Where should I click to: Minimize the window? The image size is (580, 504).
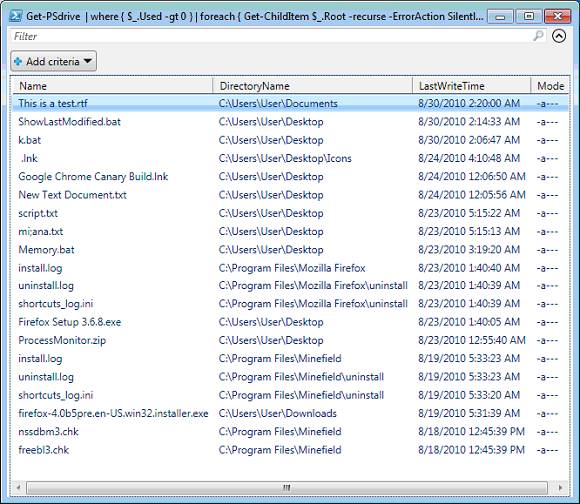point(500,16)
